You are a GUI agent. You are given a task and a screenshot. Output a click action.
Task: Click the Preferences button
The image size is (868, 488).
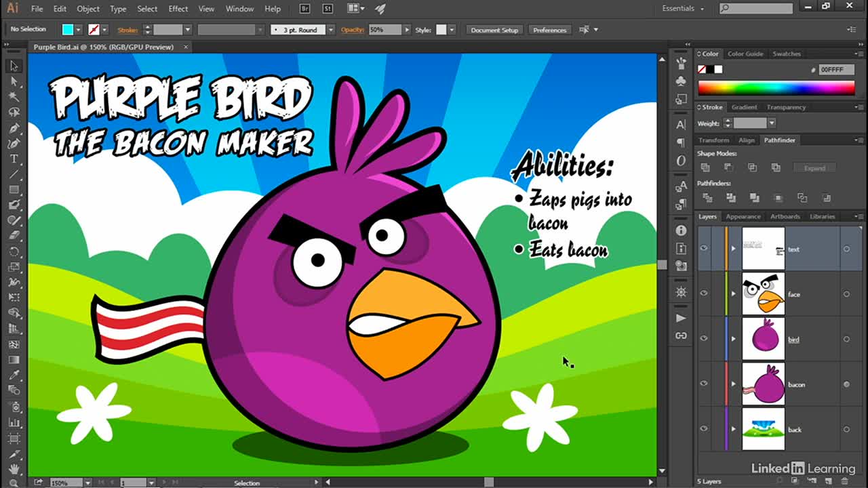coord(549,30)
